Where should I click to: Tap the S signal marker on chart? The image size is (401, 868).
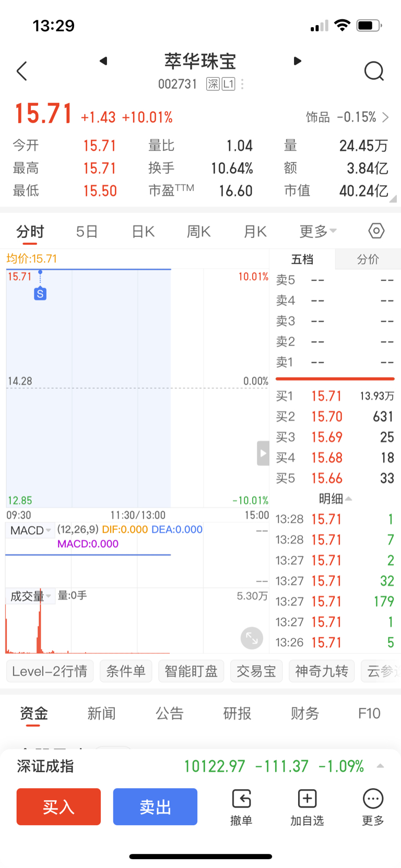pyautogui.click(x=40, y=294)
